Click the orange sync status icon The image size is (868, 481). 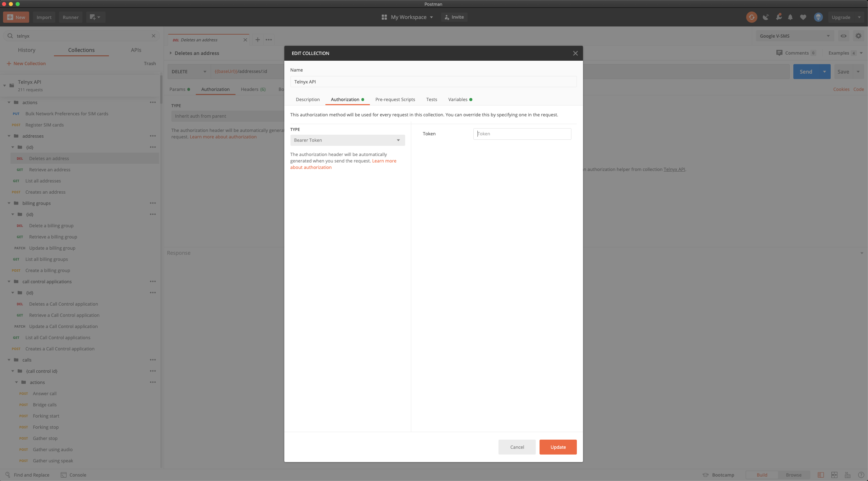coord(752,17)
